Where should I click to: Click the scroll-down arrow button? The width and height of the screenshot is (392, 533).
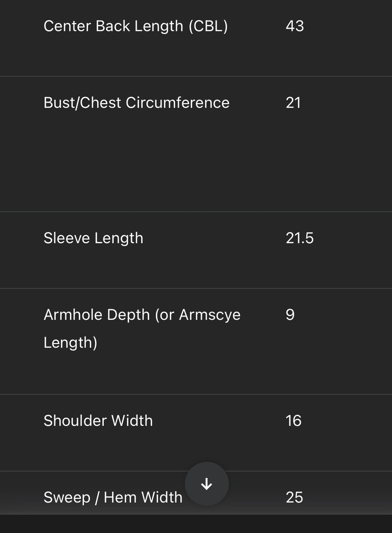pyautogui.click(x=207, y=484)
